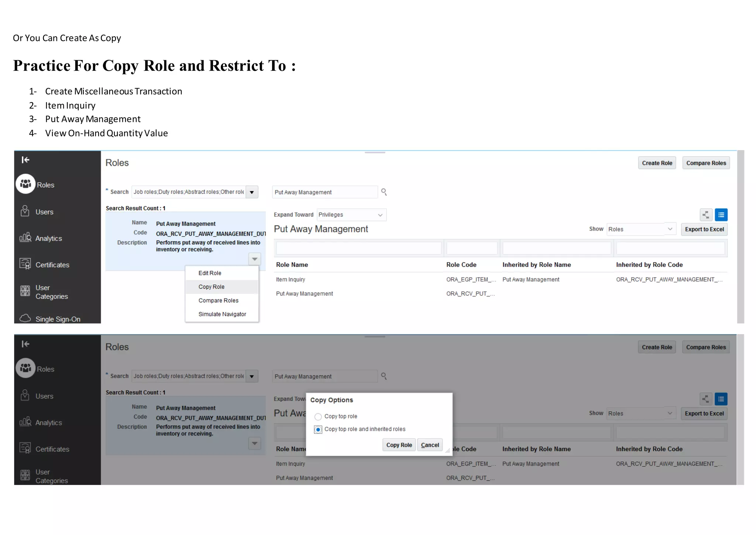Image resolution: width=756 pixels, height=535 pixels.
Task: Focus the Put Away Management search field, lower screenshot
Action: click(325, 376)
